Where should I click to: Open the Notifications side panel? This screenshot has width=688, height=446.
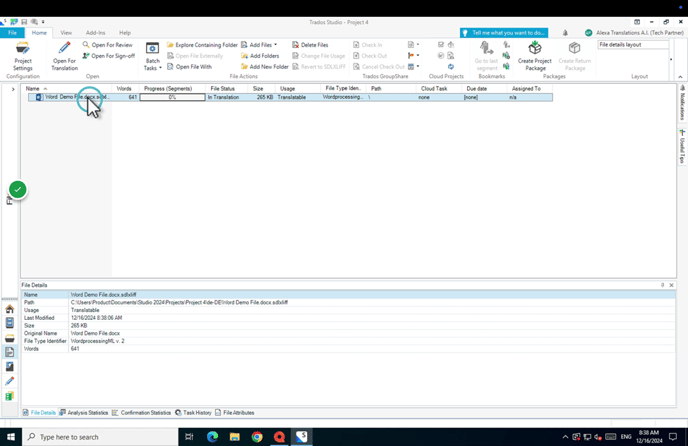pyautogui.click(x=682, y=103)
